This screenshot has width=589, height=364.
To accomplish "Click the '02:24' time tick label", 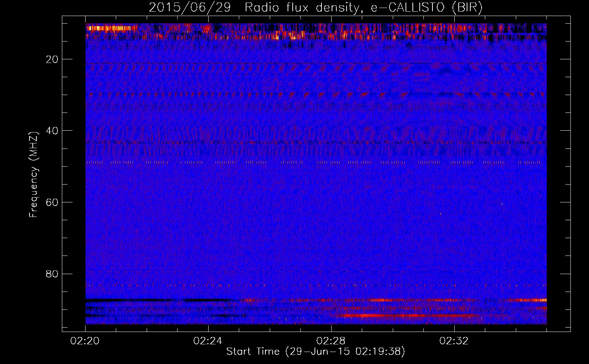I will point(208,341).
